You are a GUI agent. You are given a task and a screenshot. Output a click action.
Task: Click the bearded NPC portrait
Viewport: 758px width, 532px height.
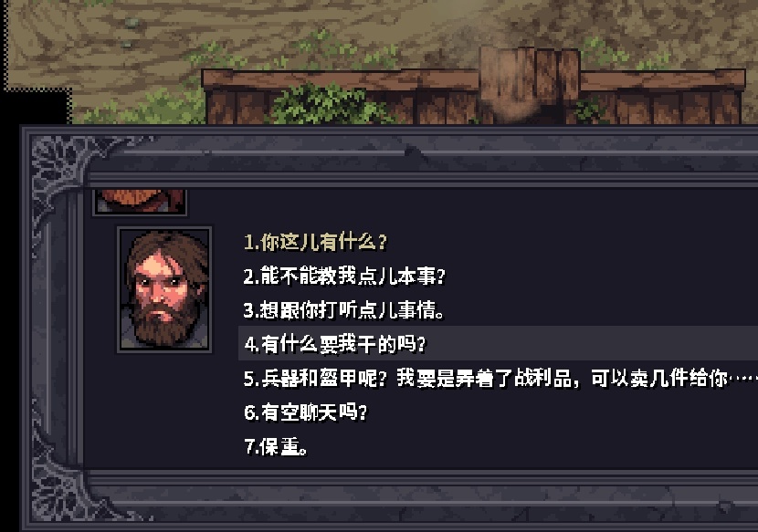[x=164, y=289]
